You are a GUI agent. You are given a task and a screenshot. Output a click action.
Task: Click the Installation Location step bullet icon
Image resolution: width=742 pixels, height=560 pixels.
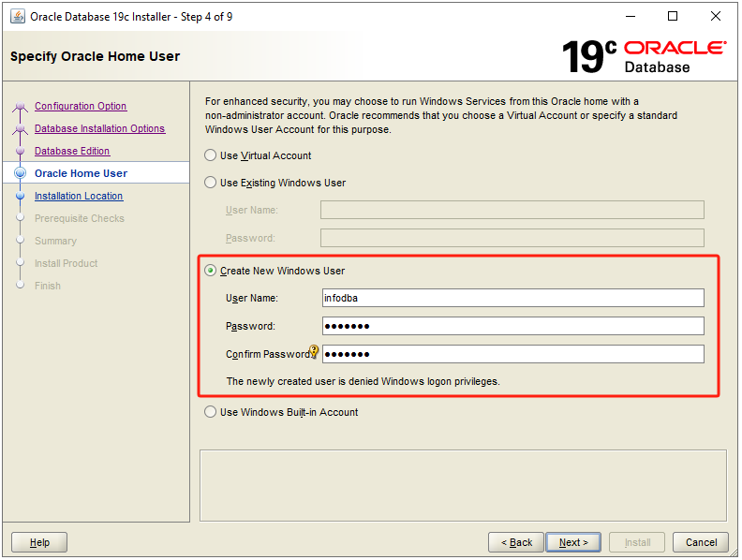point(20,196)
